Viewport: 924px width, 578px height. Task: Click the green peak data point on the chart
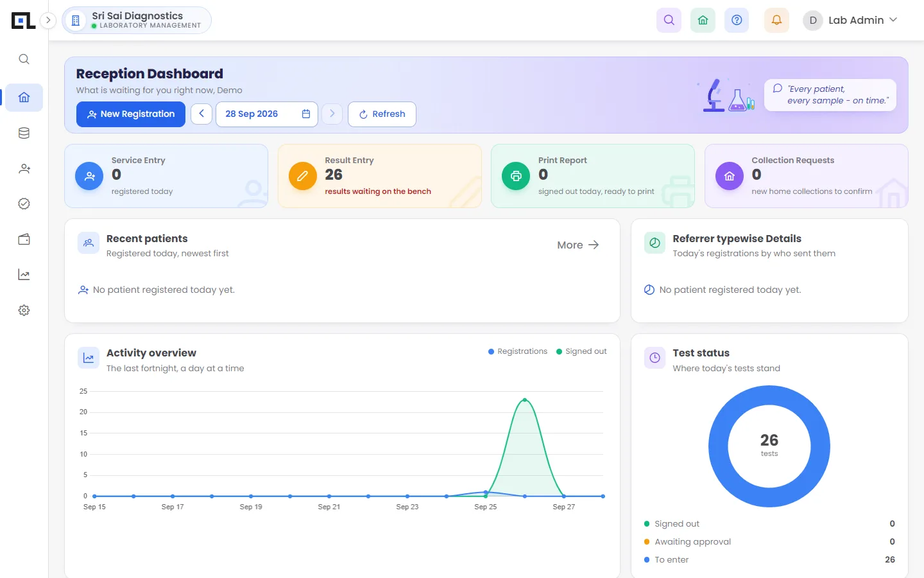coord(525,400)
